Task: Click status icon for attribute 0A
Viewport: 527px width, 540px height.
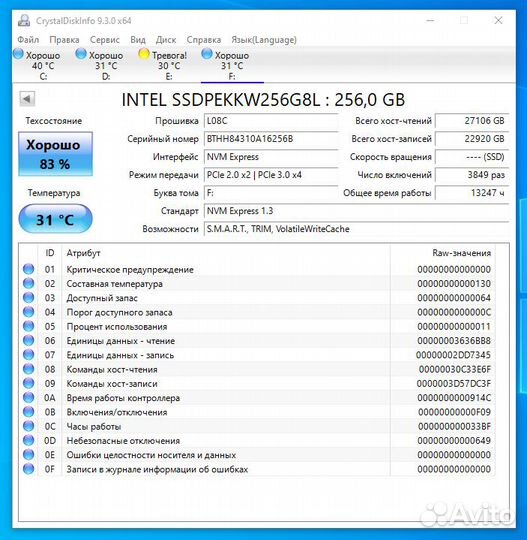Action: click(29, 398)
